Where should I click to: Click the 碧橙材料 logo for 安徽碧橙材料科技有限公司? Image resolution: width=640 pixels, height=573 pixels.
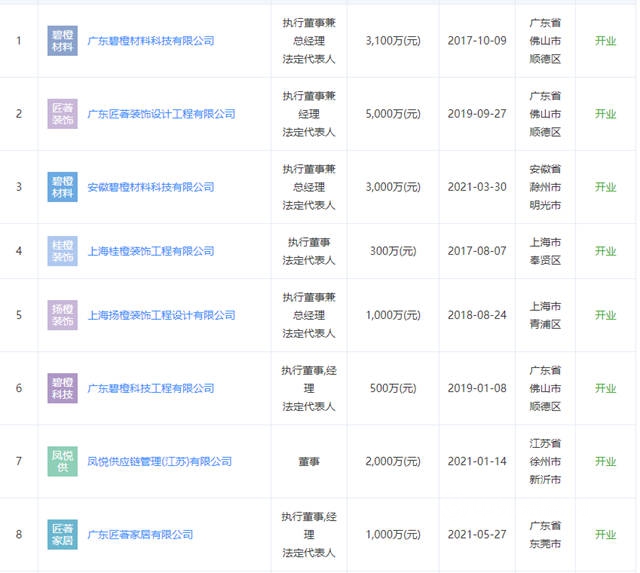[x=62, y=187]
